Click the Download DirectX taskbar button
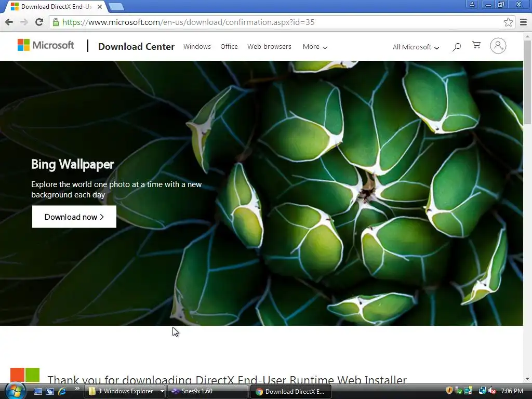The image size is (532, 399). [x=291, y=392]
